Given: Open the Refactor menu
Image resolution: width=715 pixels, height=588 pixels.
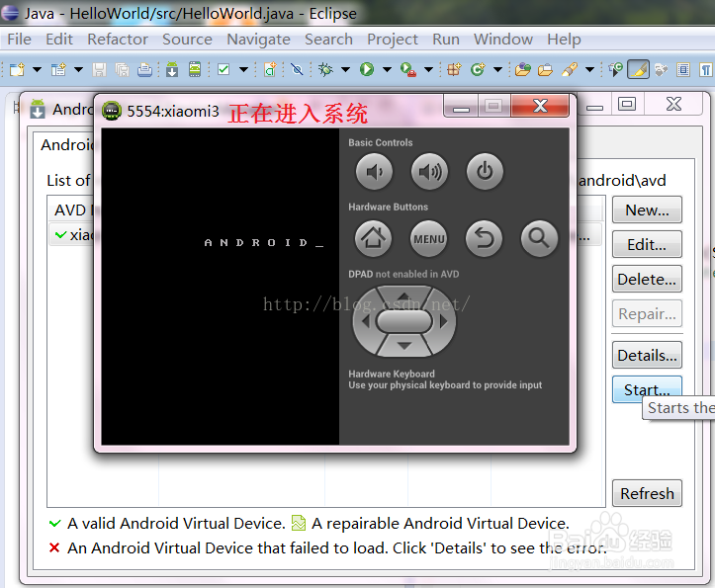Looking at the screenshot, I should (x=118, y=40).
